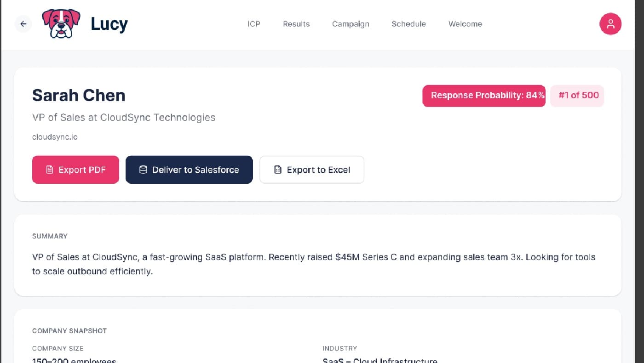Open the Schedule tab
644x363 pixels.
408,24
